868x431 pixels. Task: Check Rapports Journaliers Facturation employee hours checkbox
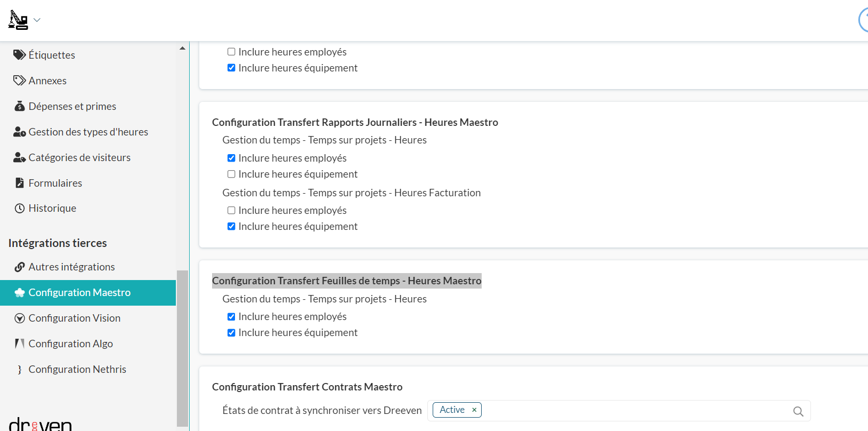231,210
